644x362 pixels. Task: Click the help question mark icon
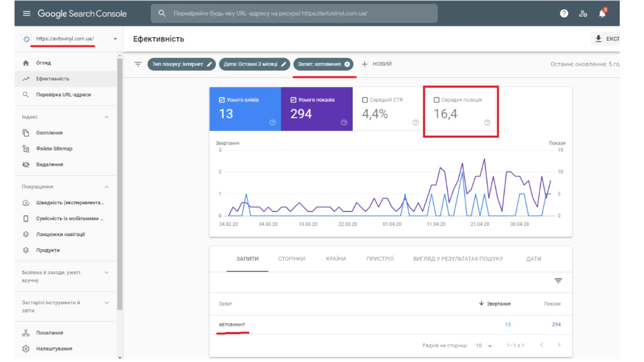coord(564,13)
